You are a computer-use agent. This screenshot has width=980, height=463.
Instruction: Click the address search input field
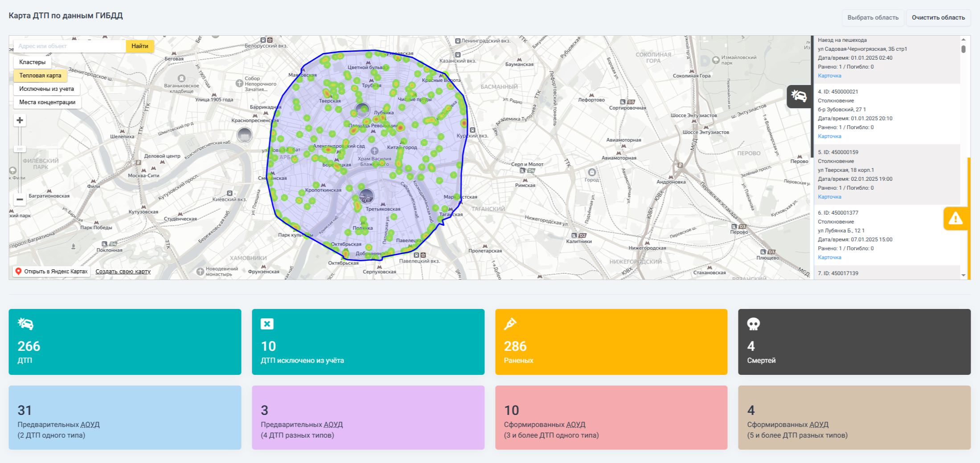[70, 46]
